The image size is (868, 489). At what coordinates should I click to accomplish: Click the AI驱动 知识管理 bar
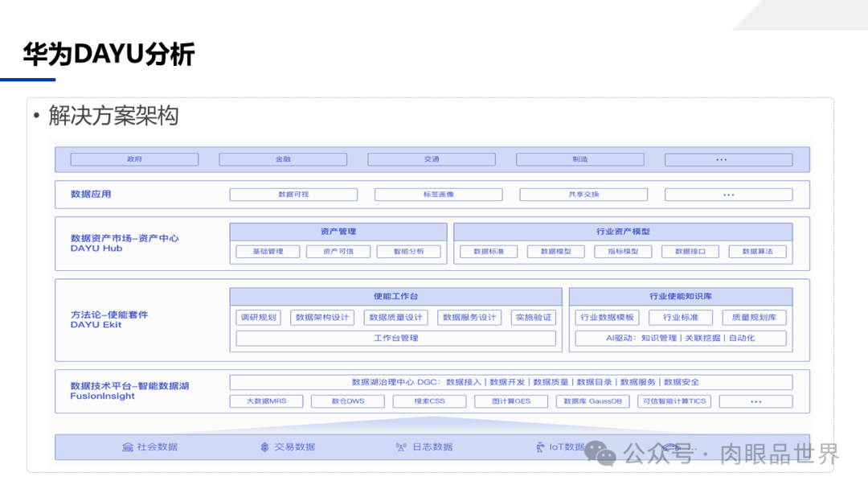(x=681, y=338)
